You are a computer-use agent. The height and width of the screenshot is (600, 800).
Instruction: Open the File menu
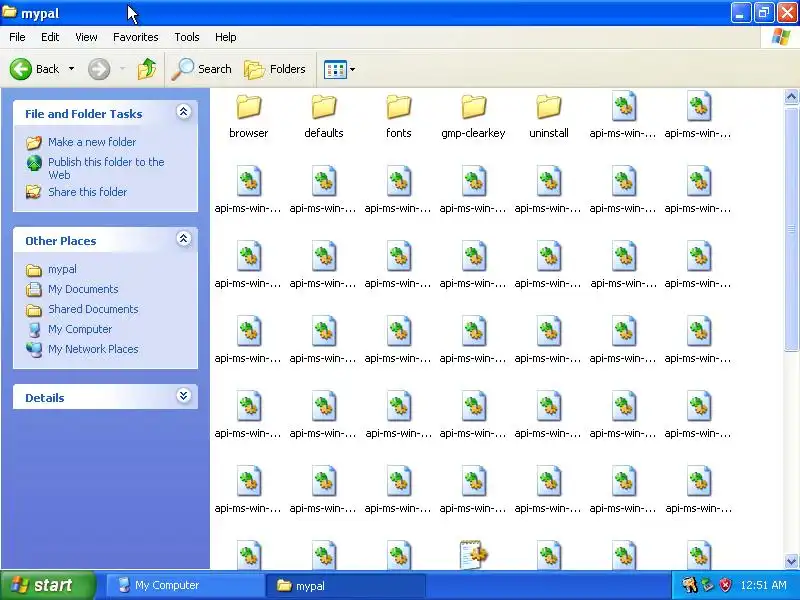click(x=17, y=37)
